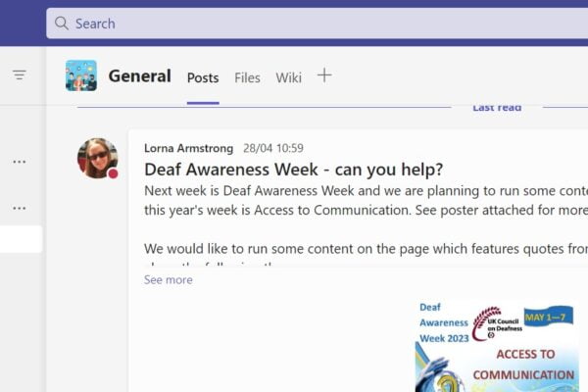Open the lower More options ellipsis in sidebar
This screenshot has width=588, height=392.
click(x=20, y=208)
